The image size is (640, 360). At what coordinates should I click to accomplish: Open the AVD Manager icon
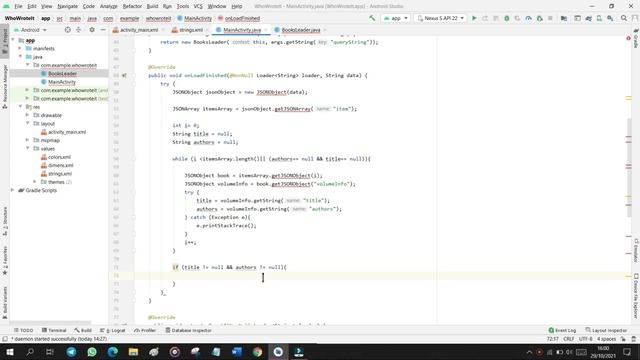599,18
